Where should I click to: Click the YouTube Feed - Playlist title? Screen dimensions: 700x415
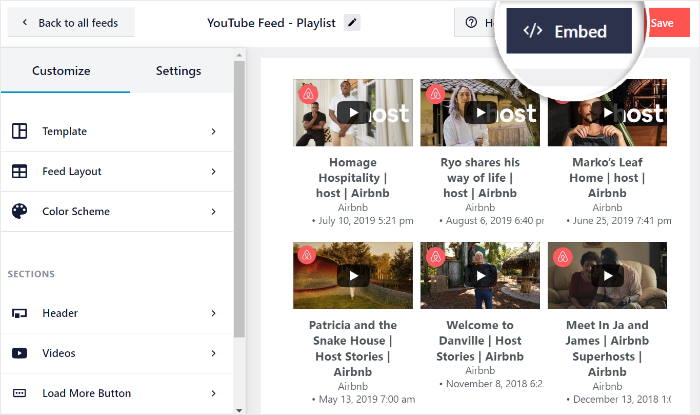(x=271, y=23)
